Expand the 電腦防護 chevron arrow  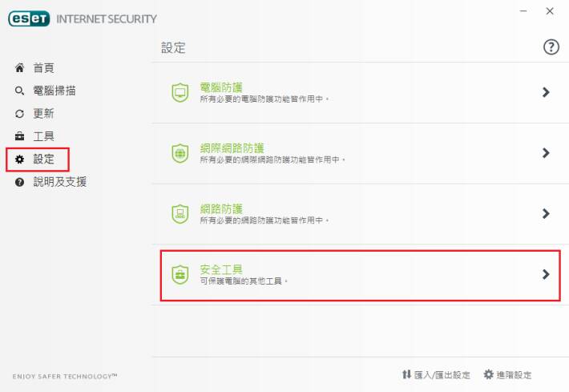[546, 92]
